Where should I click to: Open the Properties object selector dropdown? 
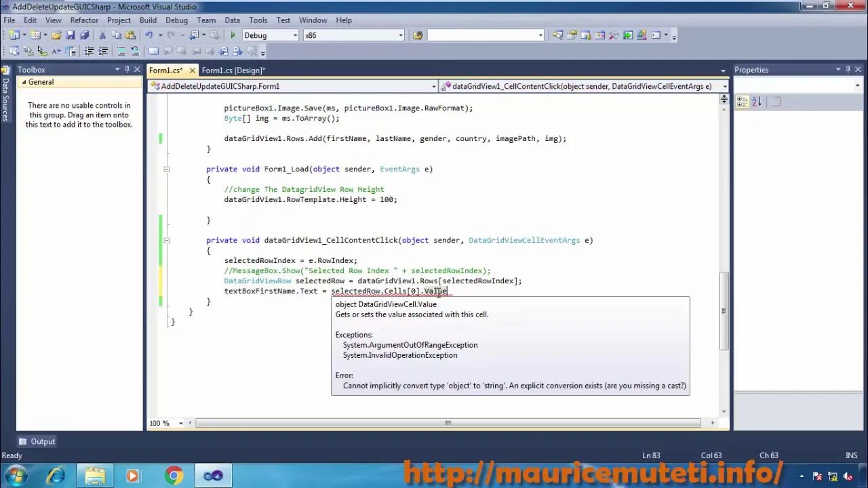pos(858,85)
